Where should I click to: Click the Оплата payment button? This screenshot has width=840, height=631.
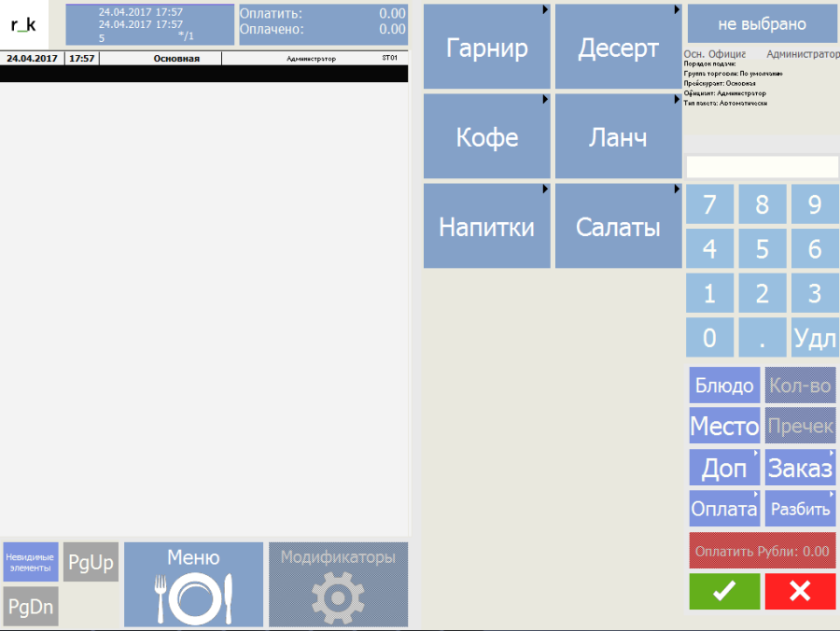[x=724, y=509]
